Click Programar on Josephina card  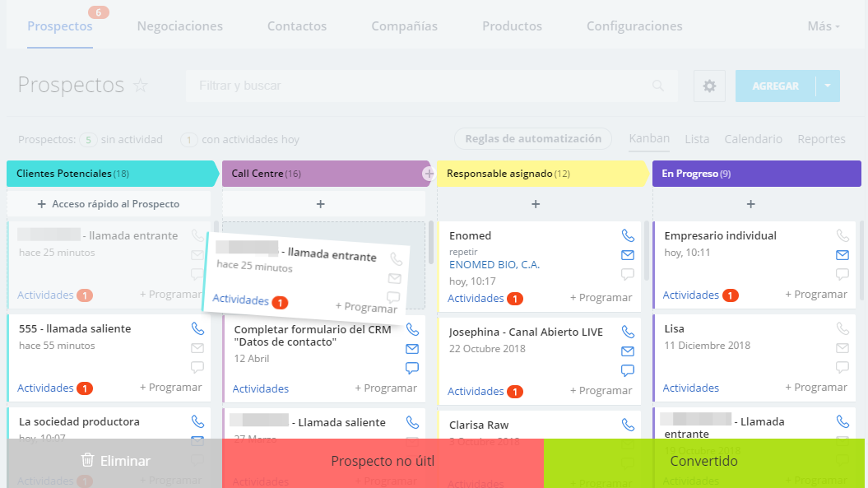tap(601, 391)
